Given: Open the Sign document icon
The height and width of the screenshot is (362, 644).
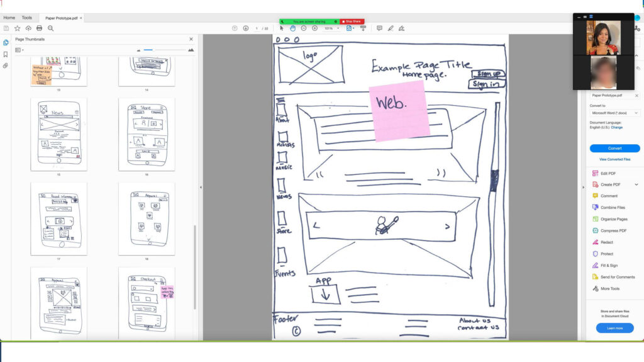Looking at the screenshot, I should [x=402, y=28].
